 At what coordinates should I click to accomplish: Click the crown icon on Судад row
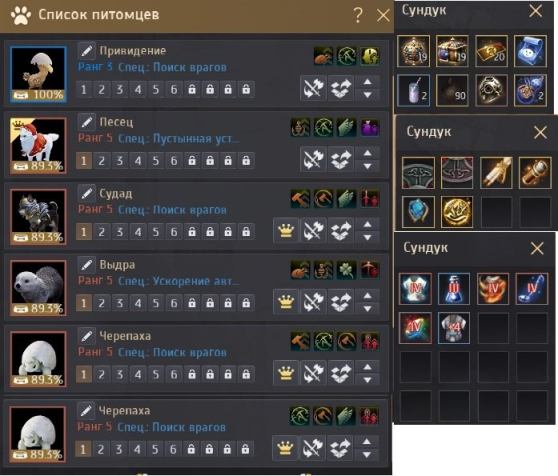tap(286, 231)
